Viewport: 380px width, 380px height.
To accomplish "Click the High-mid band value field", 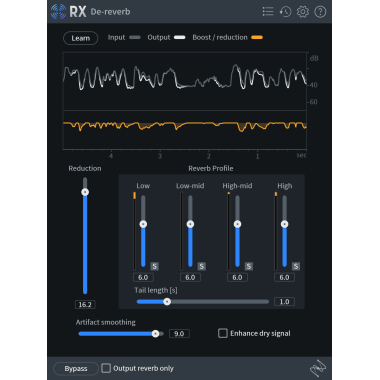I will (237, 277).
